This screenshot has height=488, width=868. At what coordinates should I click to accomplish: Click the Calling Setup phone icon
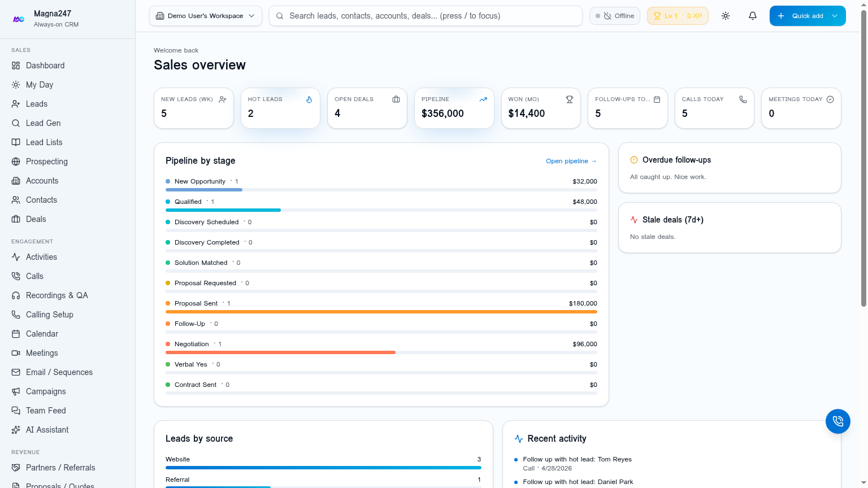pos(16,315)
